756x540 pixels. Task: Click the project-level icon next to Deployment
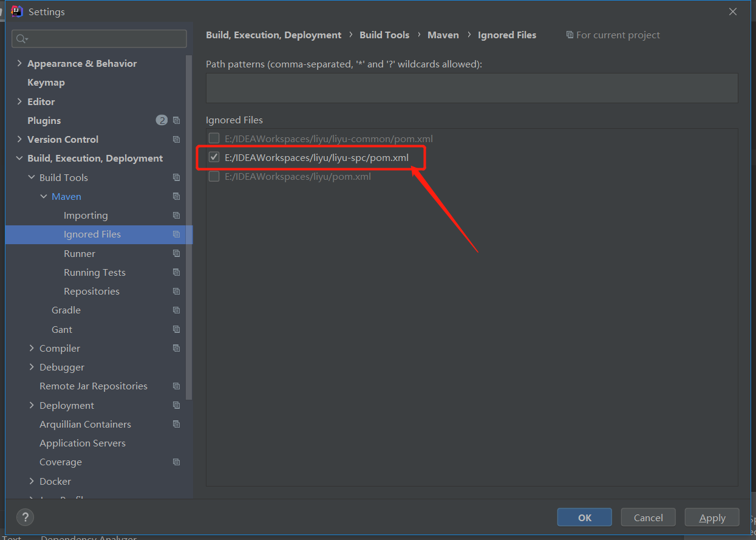(x=176, y=405)
